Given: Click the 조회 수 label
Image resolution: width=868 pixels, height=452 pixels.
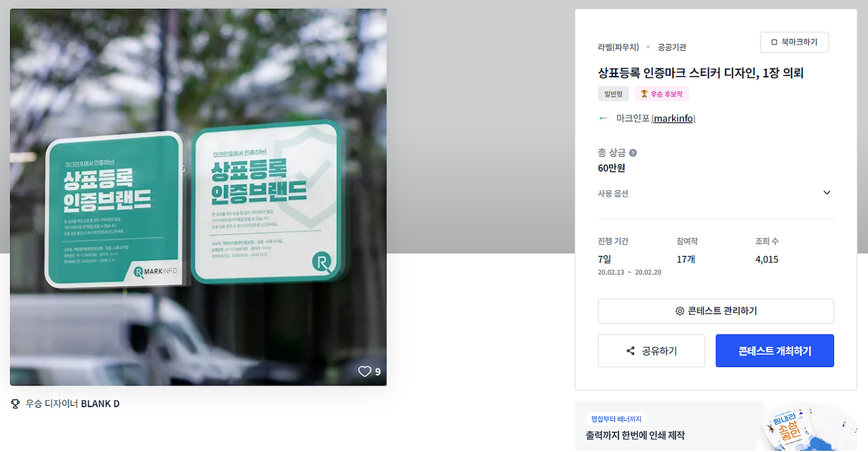Looking at the screenshot, I should pos(767,241).
